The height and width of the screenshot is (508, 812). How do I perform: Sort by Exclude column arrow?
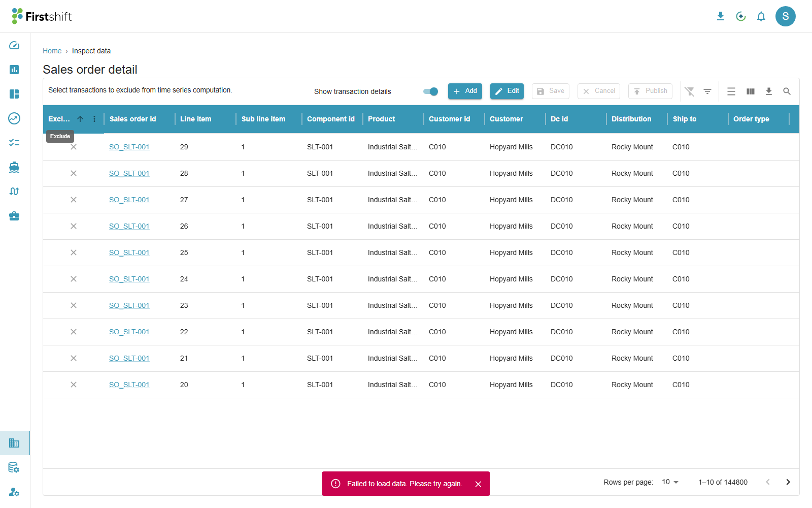point(80,119)
